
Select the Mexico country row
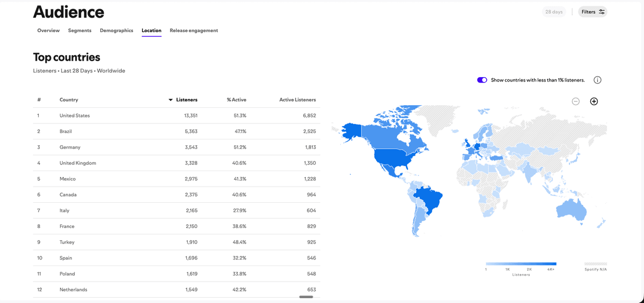[x=177, y=179]
